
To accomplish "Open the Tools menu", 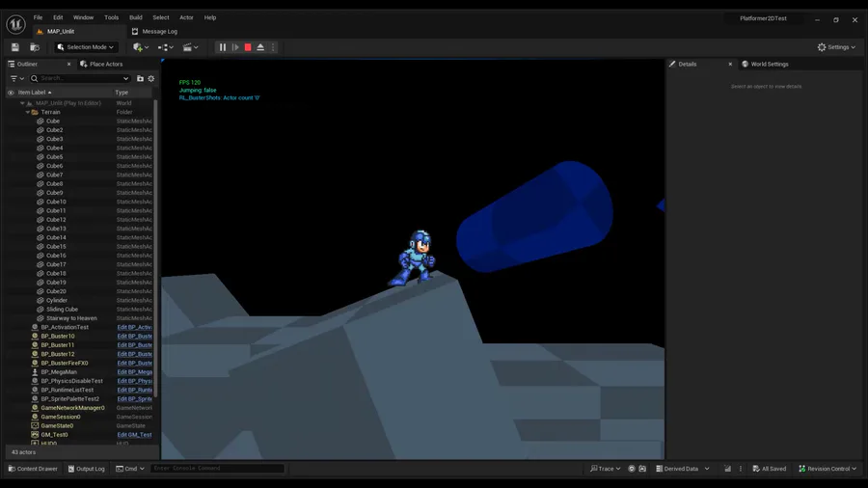I will pos(111,17).
